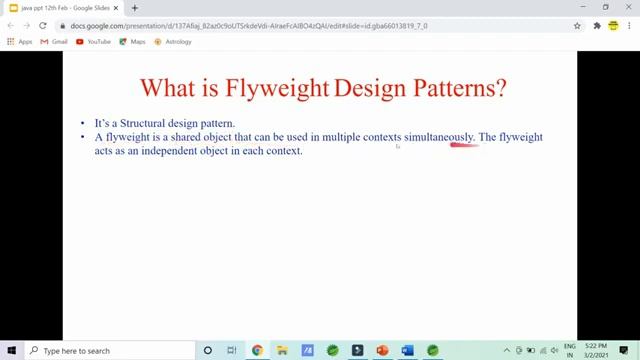The height and width of the screenshot is (360, 640).
Task: Open the Extensions puzzle icon
Action: (597, 26)
